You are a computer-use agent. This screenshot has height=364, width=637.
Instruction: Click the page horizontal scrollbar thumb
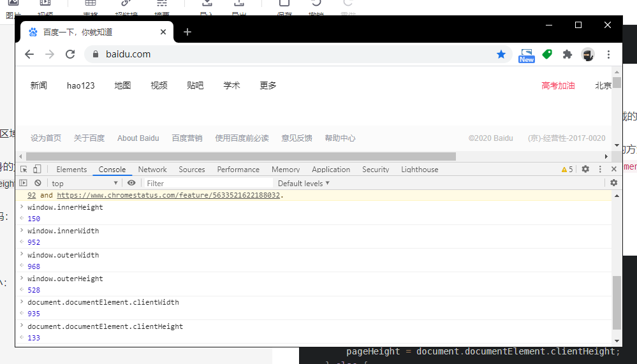(241, 156)
